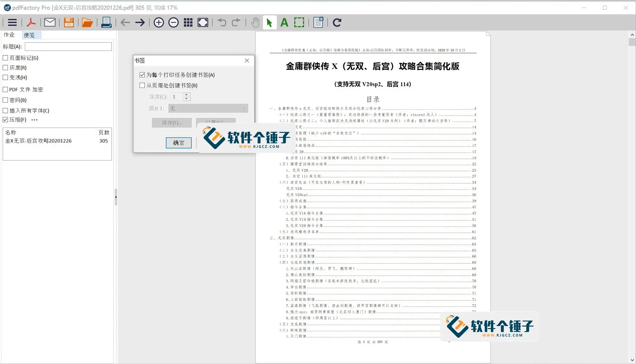Open the notes page icon
The width and height of the screenshot is (636, 364).
[x=318, y=23]
